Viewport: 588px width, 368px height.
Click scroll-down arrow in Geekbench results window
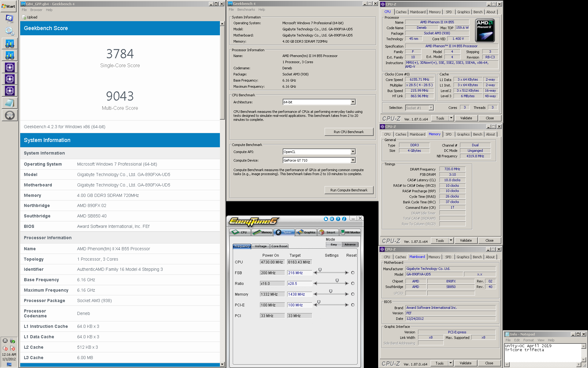click(222, 364)
